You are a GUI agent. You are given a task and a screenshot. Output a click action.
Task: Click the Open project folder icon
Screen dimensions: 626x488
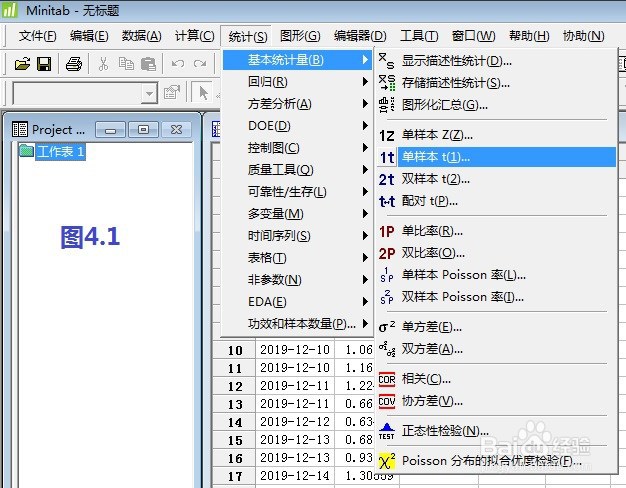tap(22, 63)
